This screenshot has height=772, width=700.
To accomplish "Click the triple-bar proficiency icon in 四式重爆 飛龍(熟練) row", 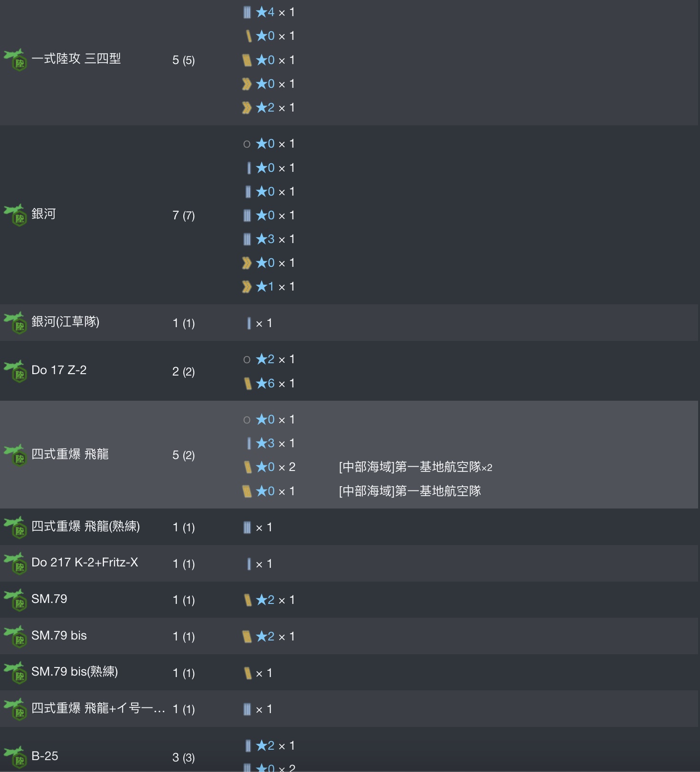I will [x=247, y=527].
